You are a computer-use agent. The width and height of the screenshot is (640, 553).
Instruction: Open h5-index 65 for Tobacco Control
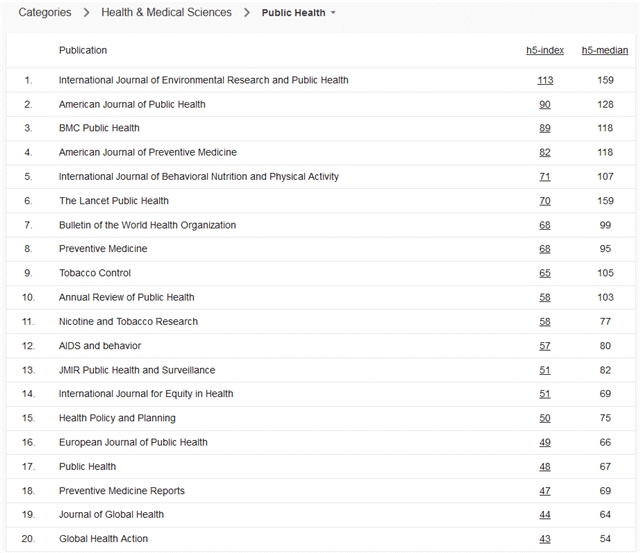pyautogui.click(x=545, y=273)
